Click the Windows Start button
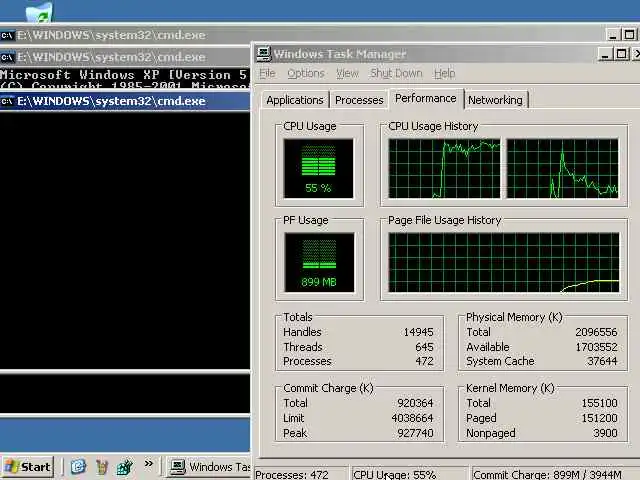This screenshot has width=640, height=480. tap(28, 467)
